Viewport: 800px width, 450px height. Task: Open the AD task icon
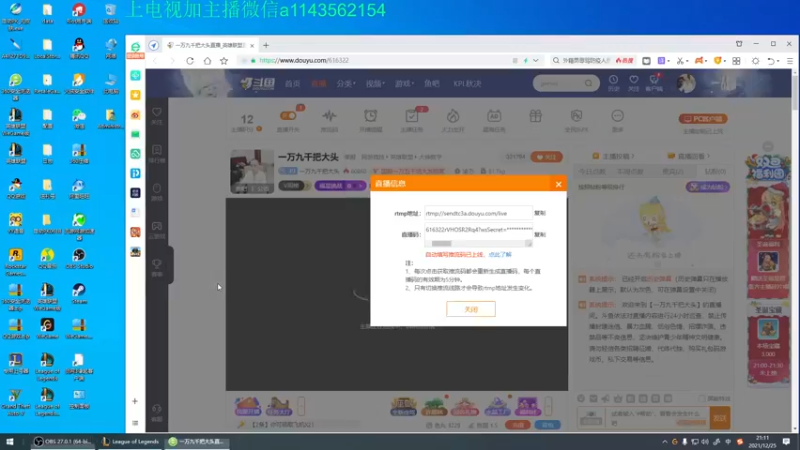tap(494, 116)
